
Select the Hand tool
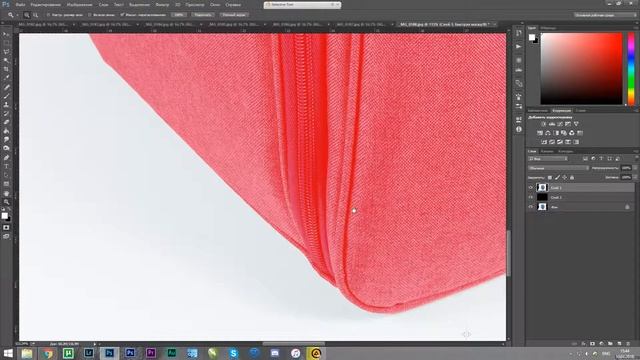click(6, 193)
